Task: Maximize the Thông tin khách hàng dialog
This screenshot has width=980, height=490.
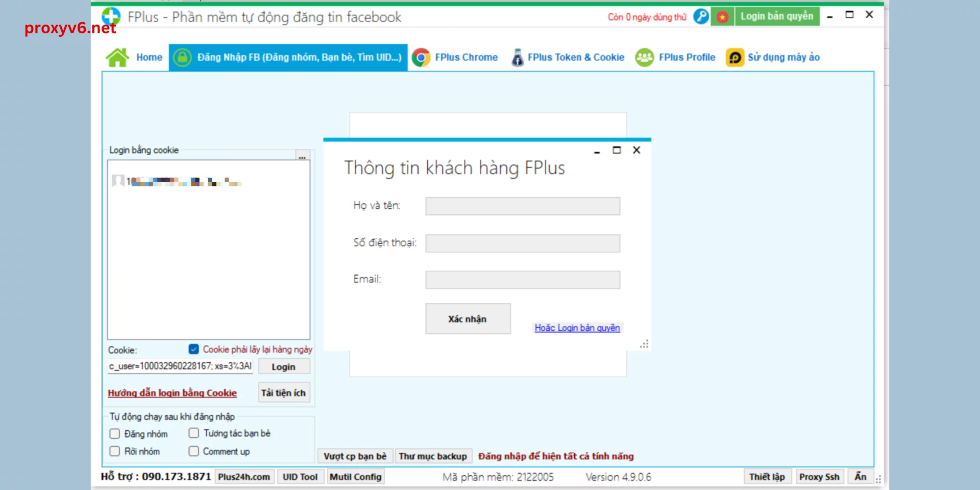Action: point(617,150)
